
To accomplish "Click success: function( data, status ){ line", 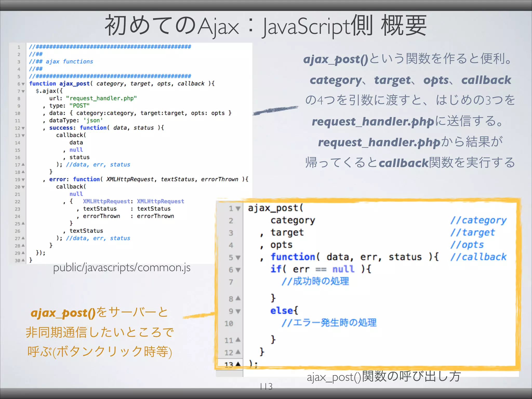I will [103, 128].
